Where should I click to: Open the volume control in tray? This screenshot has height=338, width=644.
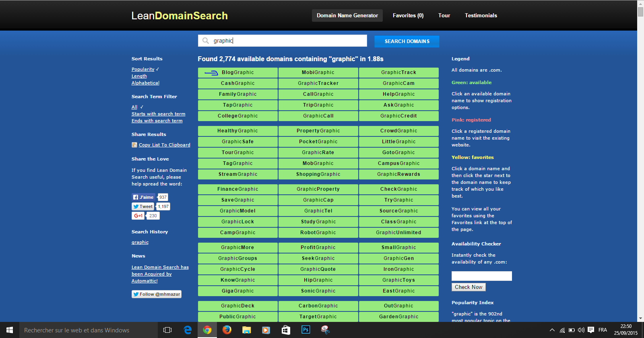pyautogui.click(x=581, y=330)
